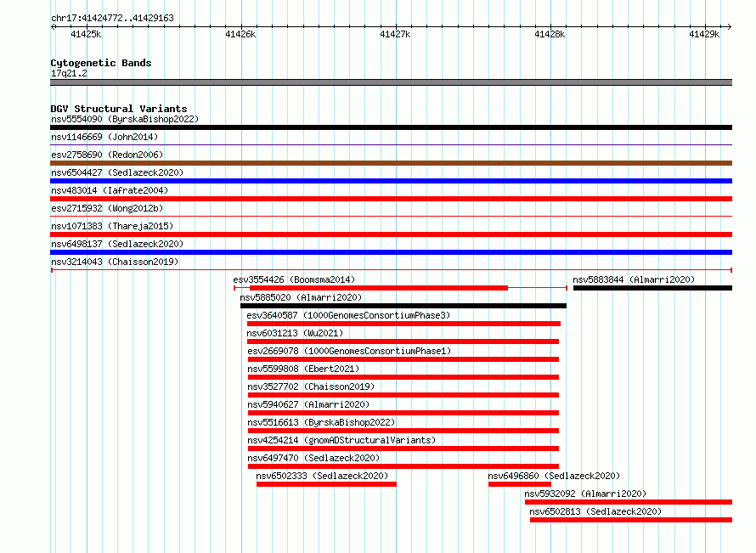The height and width of the screenshot is (553, 756).
Task: Click the ruler's right arrowhead
Action: (730, 27)
